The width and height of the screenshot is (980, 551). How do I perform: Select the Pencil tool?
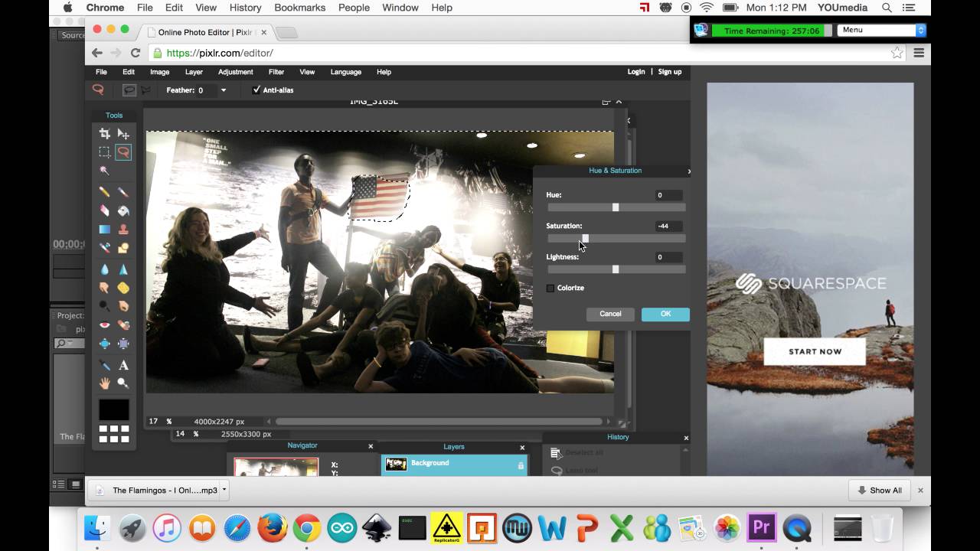(105, 191)
